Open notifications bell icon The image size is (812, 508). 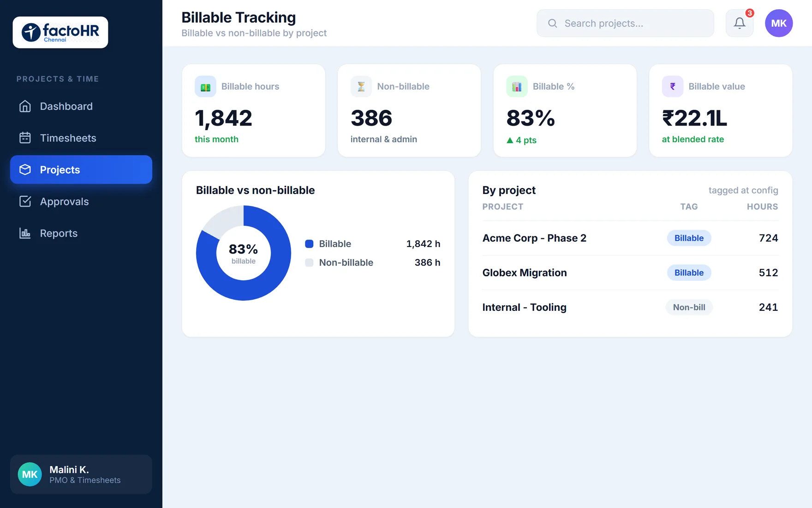pyautogui.click(x=740, y=23)
